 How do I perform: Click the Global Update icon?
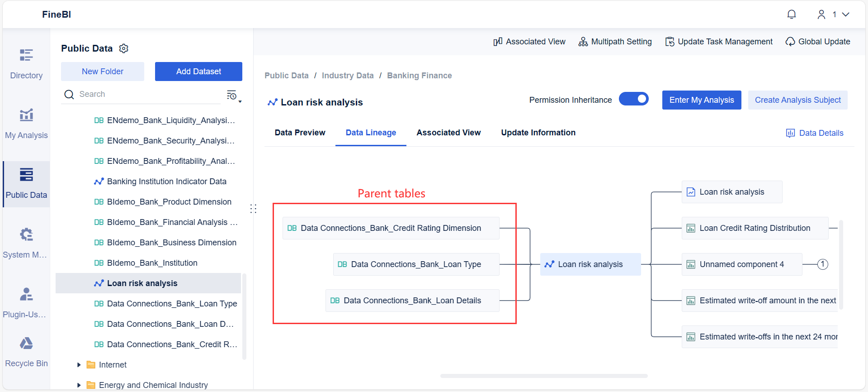790,42
